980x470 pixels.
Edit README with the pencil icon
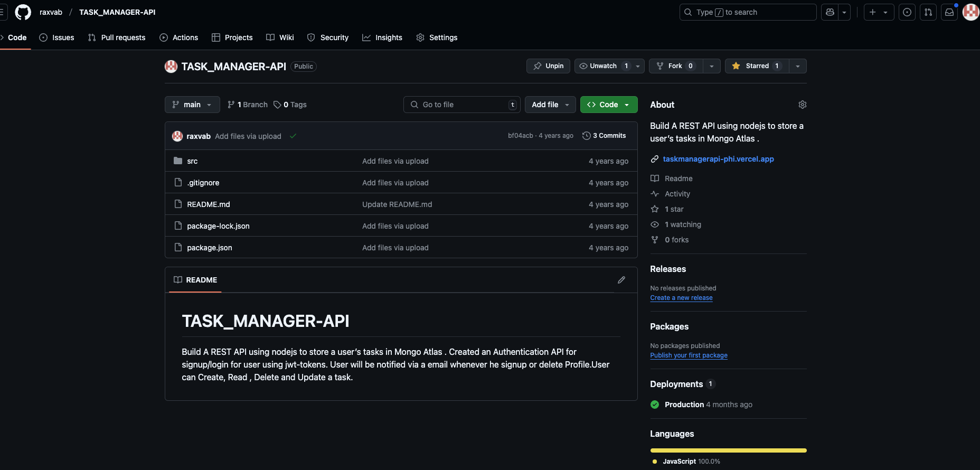click(621, 280)
